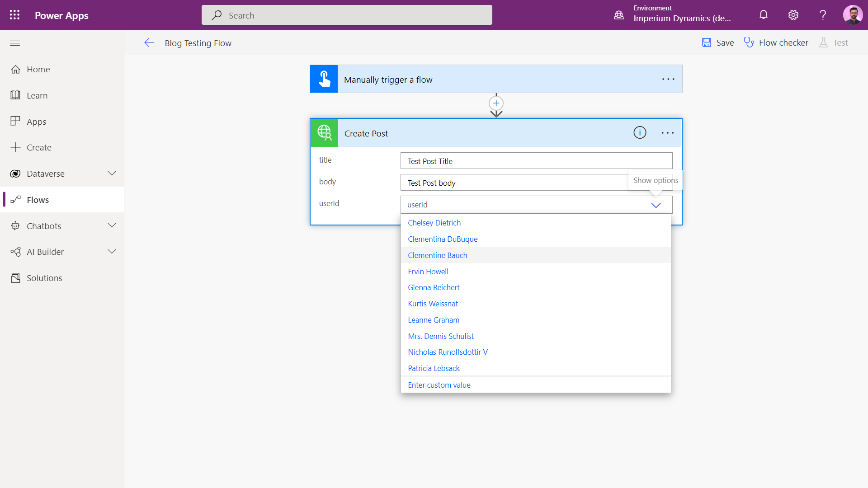Collapse the left navigation hamburger menu
Viewport: 868px width, 488px height.
(15, 43)
